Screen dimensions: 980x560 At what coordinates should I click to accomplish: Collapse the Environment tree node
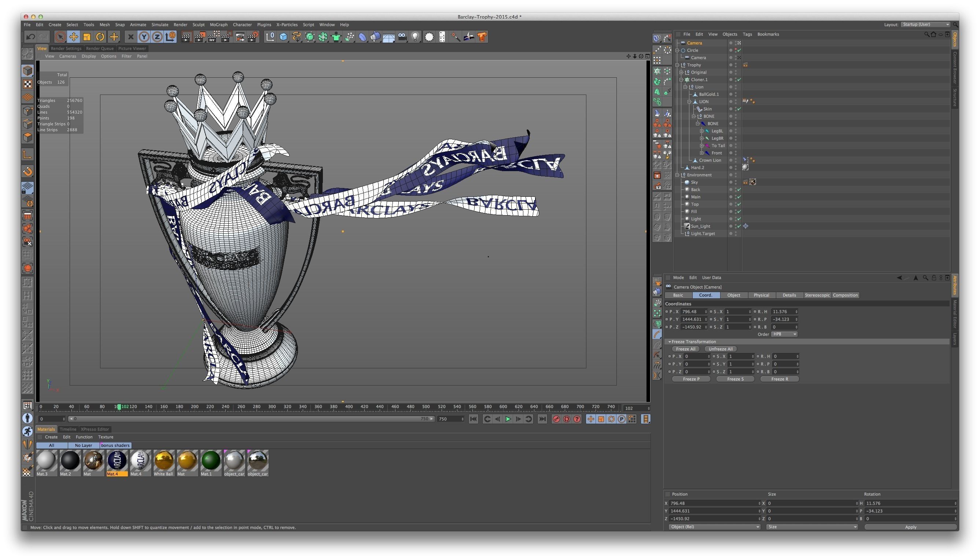coord(678,175)
